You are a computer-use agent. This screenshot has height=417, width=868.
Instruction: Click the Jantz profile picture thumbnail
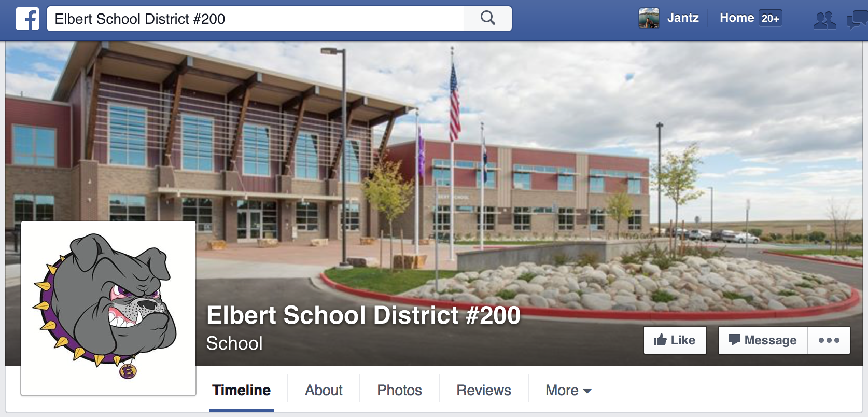[649, 18]
